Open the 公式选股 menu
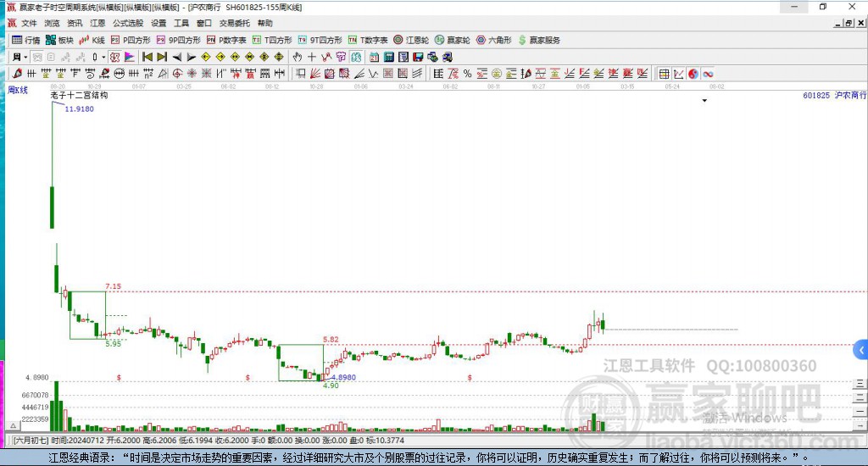Viewport: 868px width, 466px height. coord(128,23)
